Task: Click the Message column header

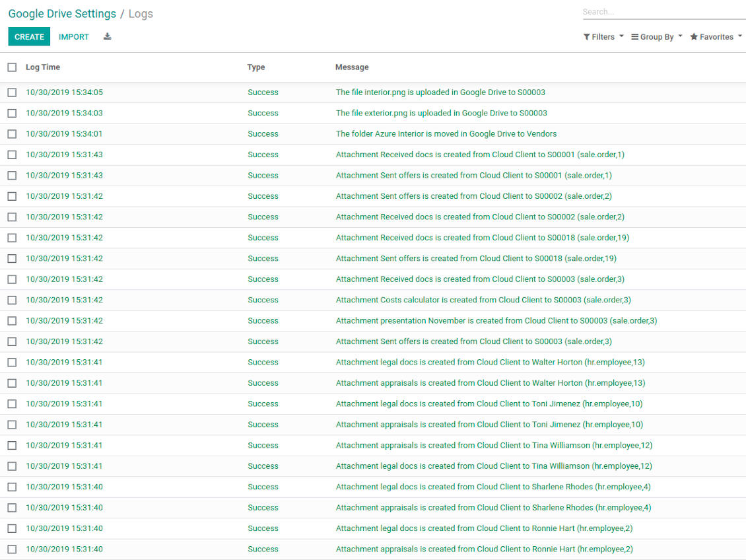Action: coord(352,67)
